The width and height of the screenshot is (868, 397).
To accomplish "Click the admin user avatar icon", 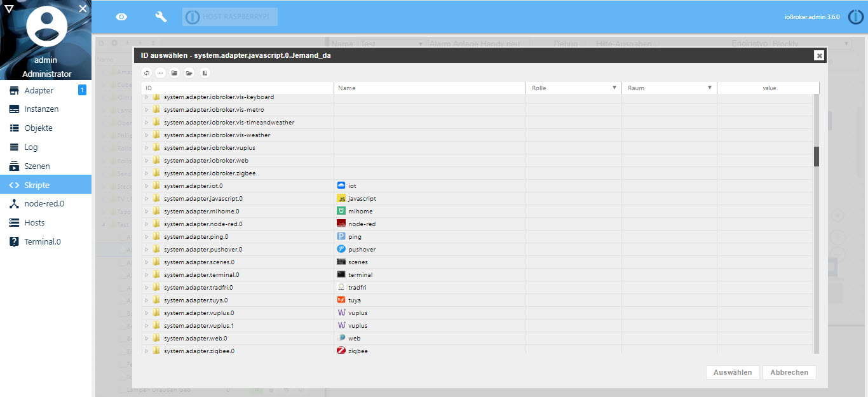I will 46,27.
